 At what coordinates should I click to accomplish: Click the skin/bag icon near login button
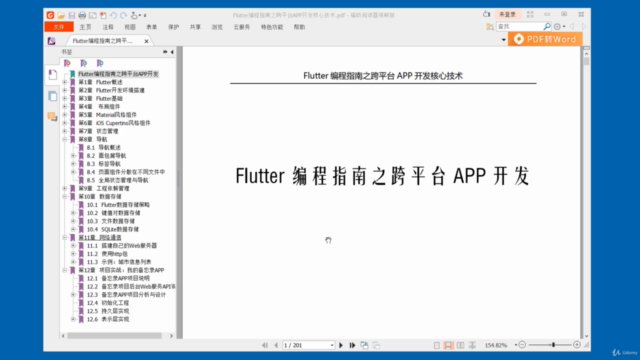tap(487, 14)
